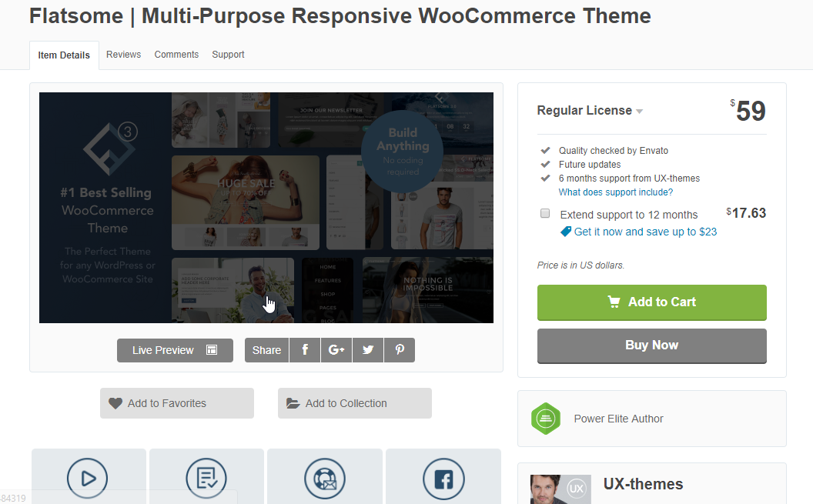Screen dimensions: 813x504
Task: Click the $17.63 extended support price
Action: point(746,213)
